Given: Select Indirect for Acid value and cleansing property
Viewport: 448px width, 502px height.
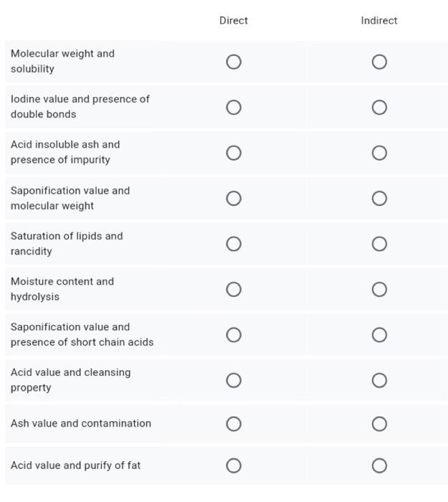Looking at the screenshot, I should pos(379,380).
